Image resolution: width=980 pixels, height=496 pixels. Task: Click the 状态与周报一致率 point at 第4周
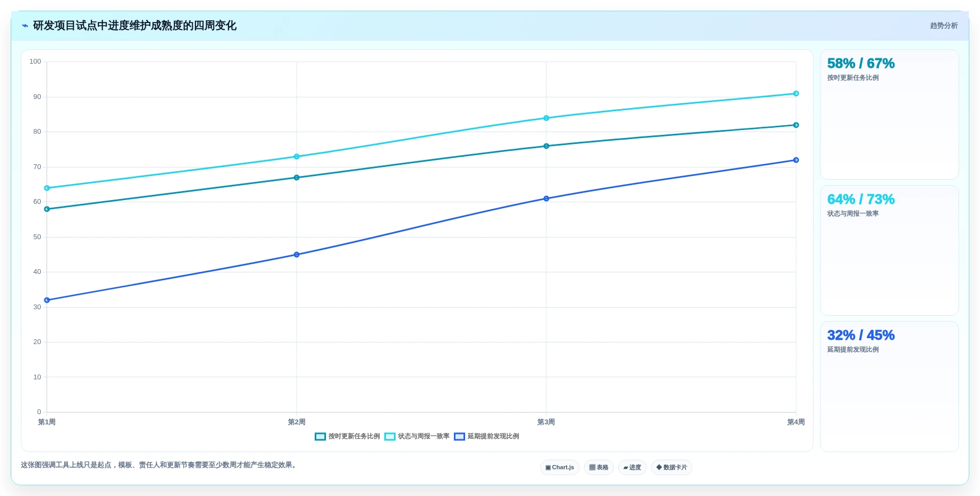(796, 94)
